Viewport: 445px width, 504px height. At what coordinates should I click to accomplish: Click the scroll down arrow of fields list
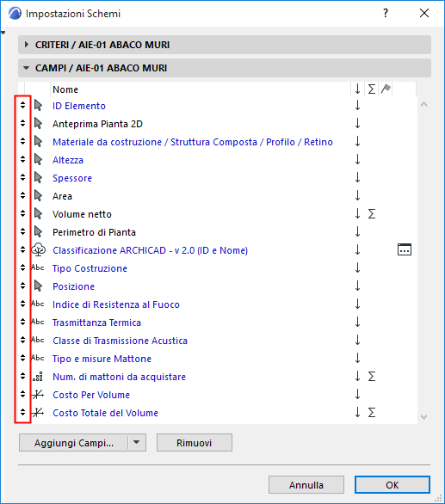click(x=424, y=417)
